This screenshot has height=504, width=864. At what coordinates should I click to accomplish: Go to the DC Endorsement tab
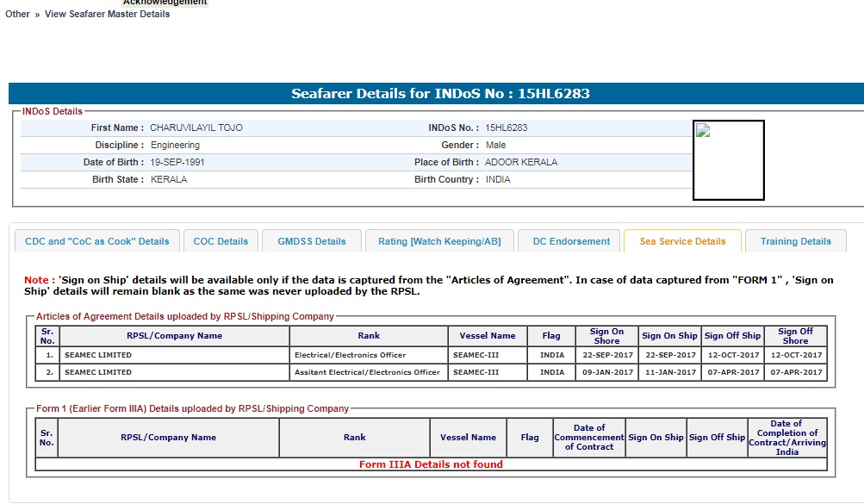tap(571, 241)
